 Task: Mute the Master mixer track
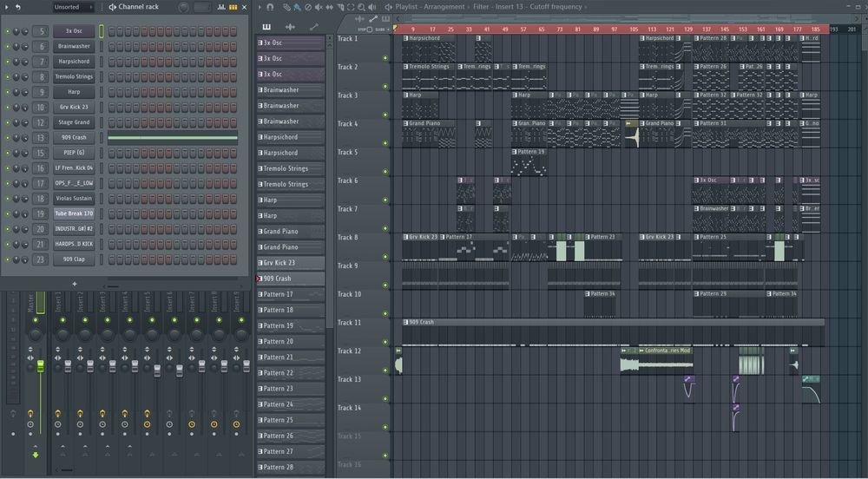click(36, 320)
